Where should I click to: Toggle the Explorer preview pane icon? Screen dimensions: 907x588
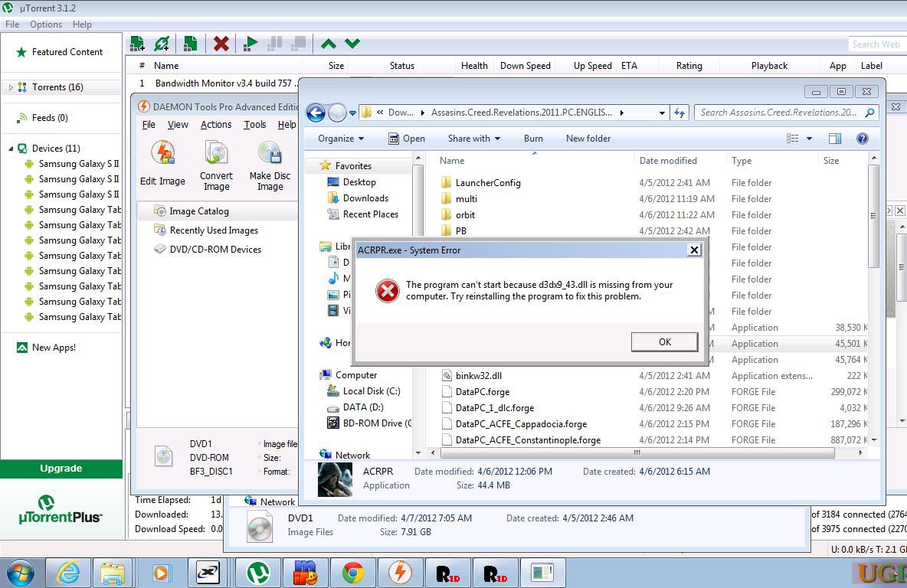835,139
